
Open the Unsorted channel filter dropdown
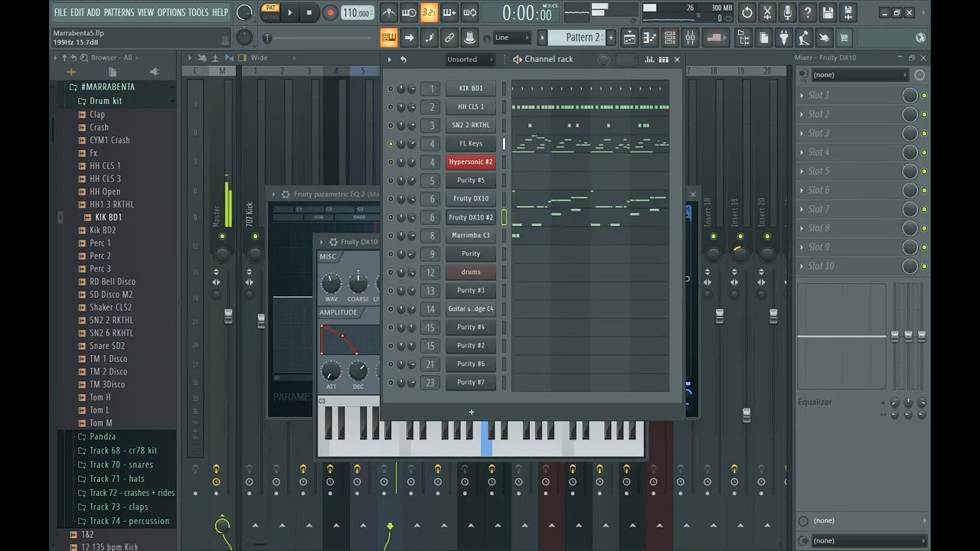coord(470,60)
